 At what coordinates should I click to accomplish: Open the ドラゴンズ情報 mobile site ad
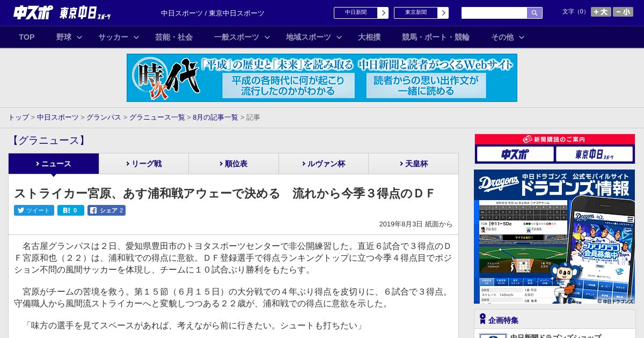pos(554,237)
